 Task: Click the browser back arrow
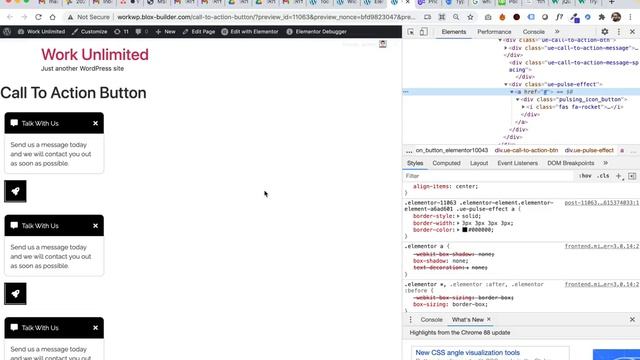(x=10, y=17)
